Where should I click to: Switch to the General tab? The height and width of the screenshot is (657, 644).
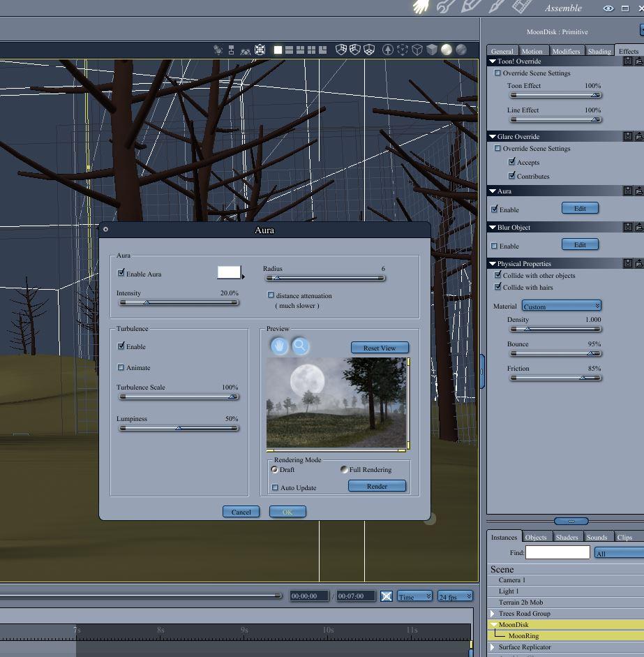502,51
